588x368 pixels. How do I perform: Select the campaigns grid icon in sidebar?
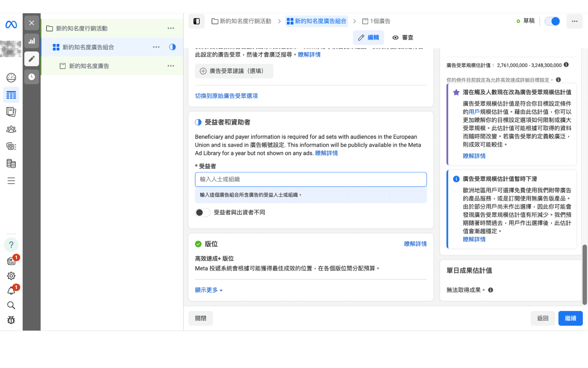[11, 95]
